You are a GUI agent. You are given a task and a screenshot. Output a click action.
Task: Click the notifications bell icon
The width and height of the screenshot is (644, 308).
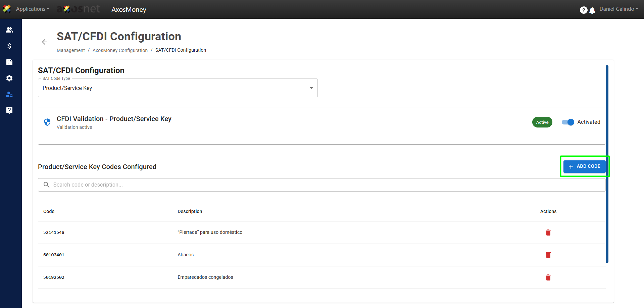(x=592, y=10)
